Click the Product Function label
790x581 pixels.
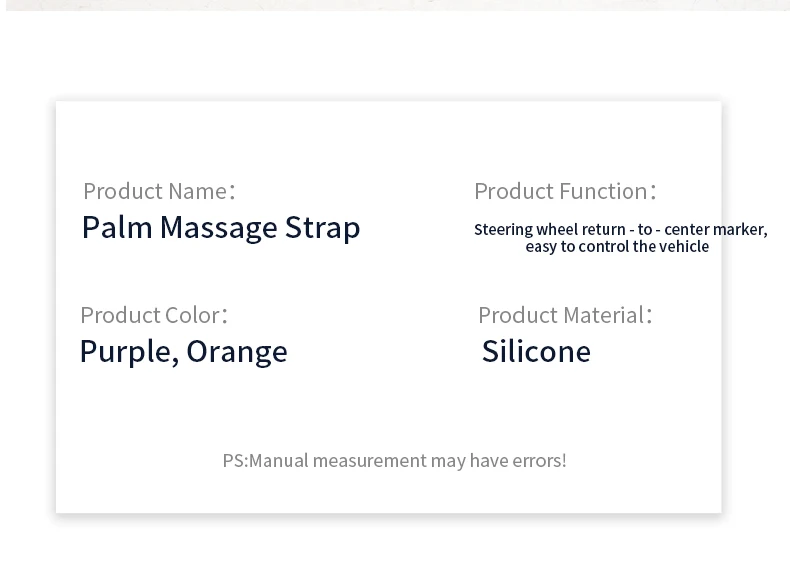tap(565, 191)
